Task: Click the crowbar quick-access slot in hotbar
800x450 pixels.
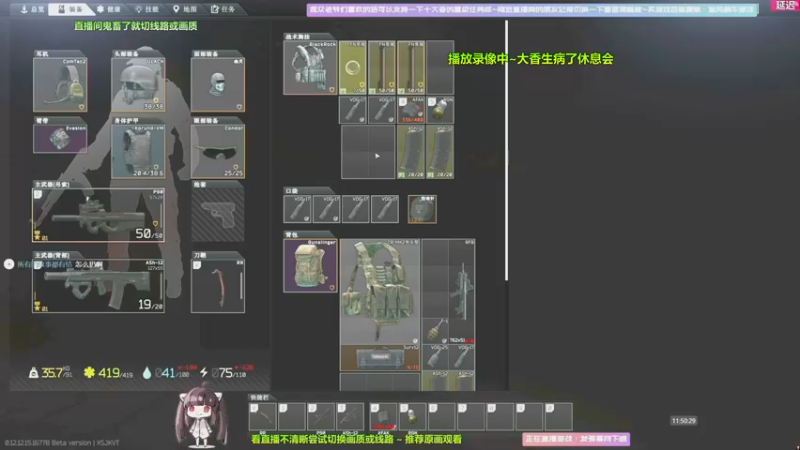Action: tap(263, 417)
